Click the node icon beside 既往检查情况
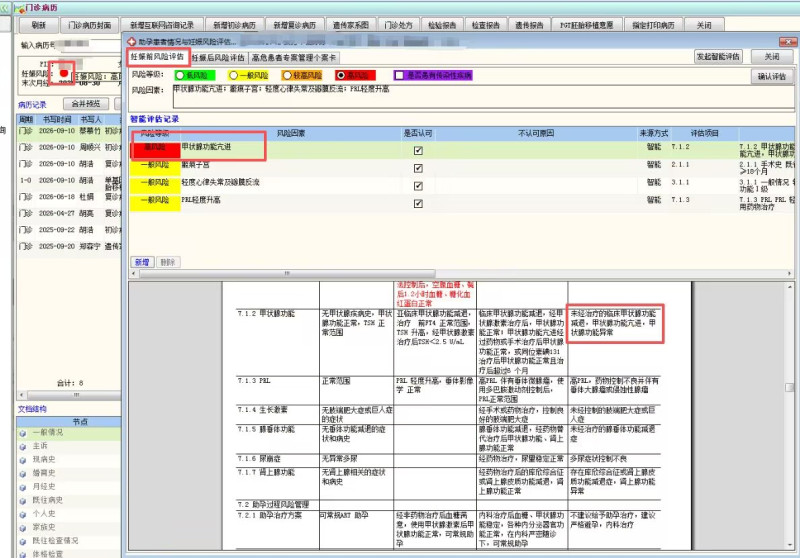This screenshot has height=558, width=800. point(22,542)
